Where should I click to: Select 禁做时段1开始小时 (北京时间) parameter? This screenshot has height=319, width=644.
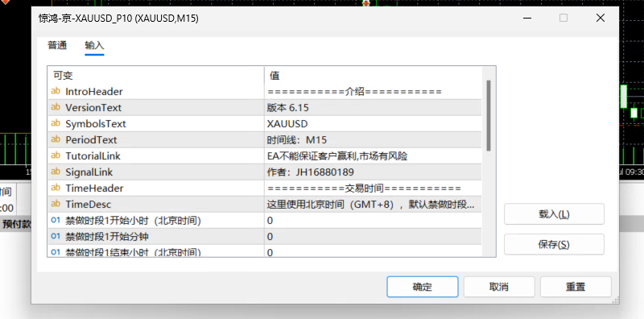coord(133,221)
